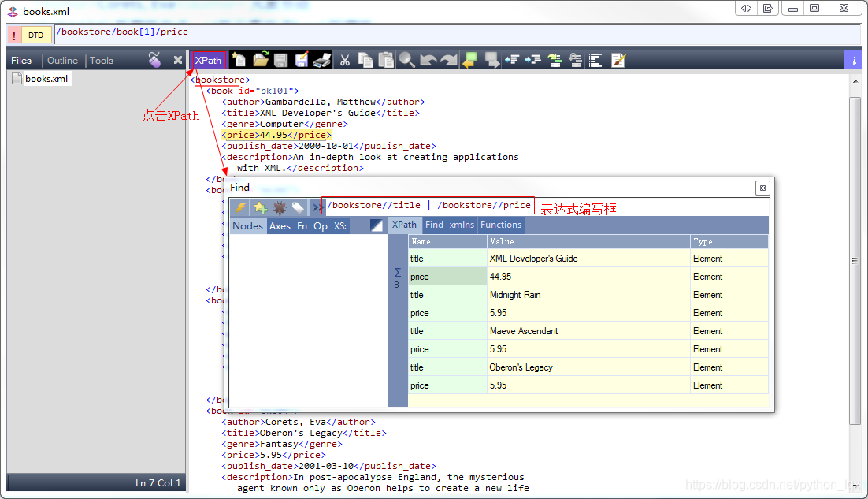Viewport: 868px width, 499px height.
Task: Click the gray forward-arrow navigation icon
Action: click(491, 61)
